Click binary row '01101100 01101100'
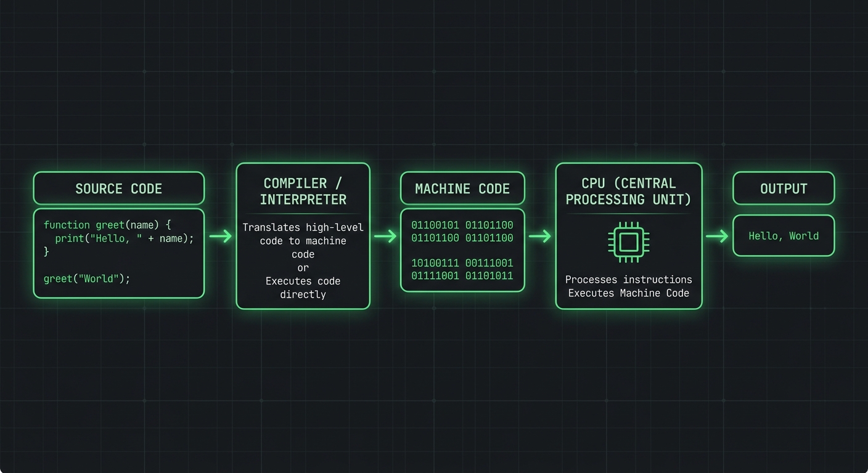Image resolution: width=868 pixels, height=473 pixels. 462,238
